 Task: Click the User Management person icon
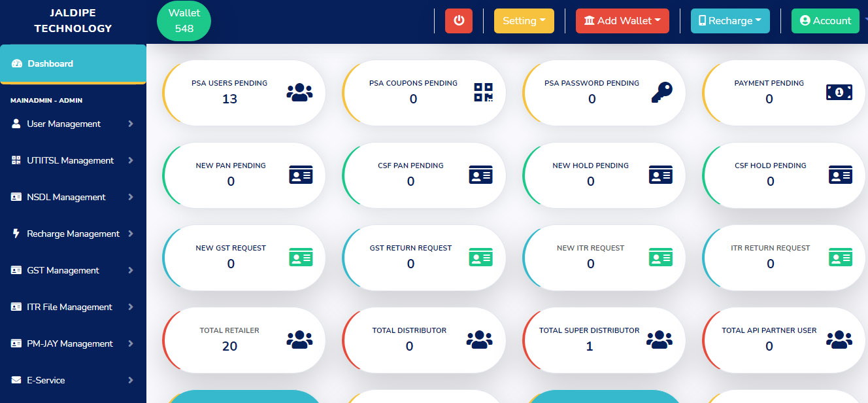point(16,124)
